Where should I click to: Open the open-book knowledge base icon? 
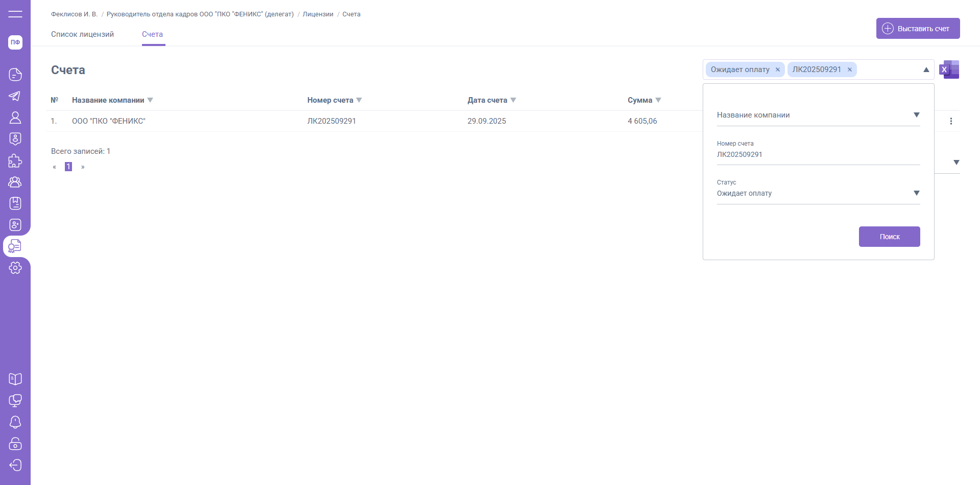pos(15,379)
